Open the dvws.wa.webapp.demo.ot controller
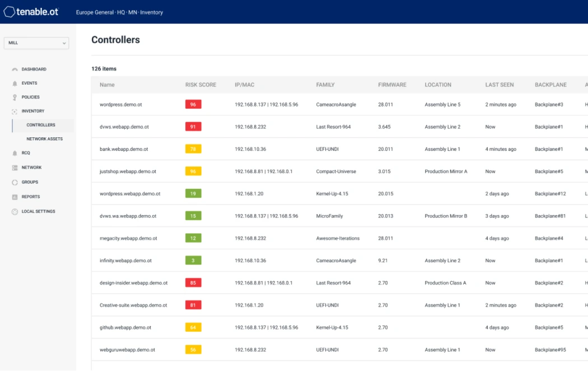588x371 pixels. 128,216
